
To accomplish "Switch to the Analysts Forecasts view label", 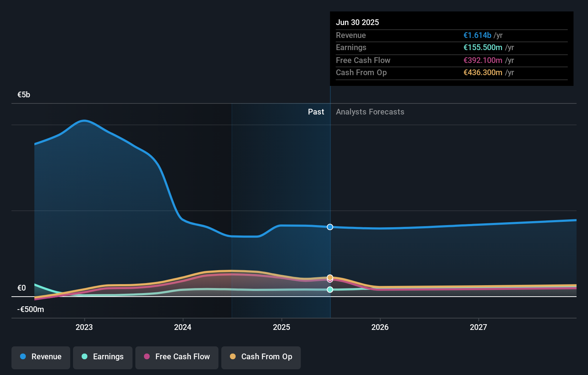I will [x=370, y=112].
